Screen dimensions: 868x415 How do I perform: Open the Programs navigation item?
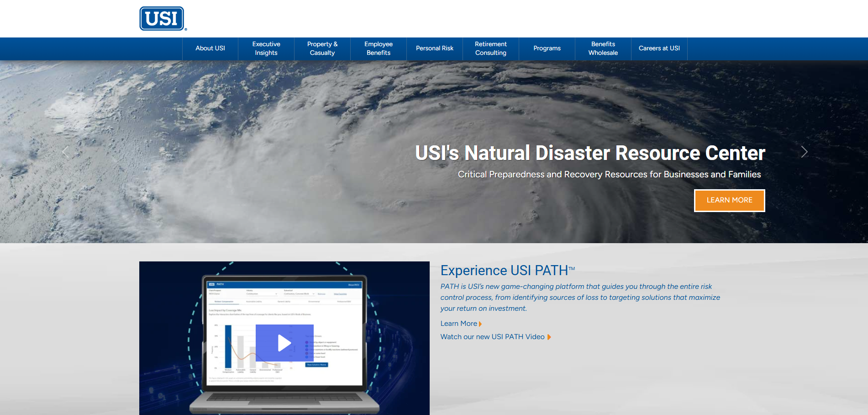[x=547, y=48]
